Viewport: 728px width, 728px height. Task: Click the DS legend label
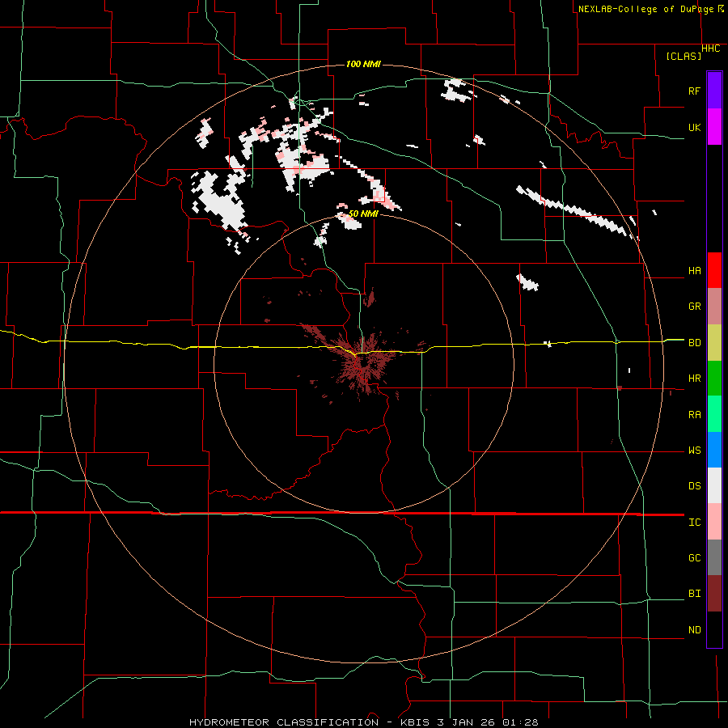pyautogui.click(x=694, y=486)
